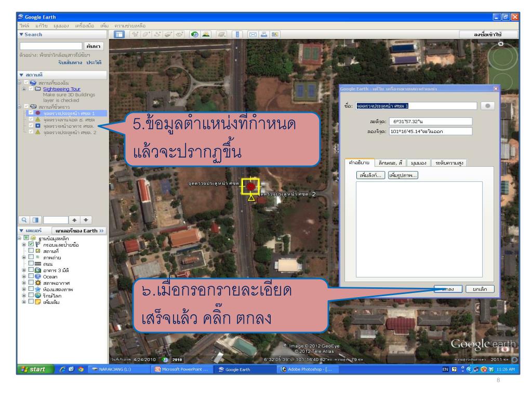532x399 pixels.
Task: Switch to the ระดับความสูง tab
Action: (x=449, y=163)
